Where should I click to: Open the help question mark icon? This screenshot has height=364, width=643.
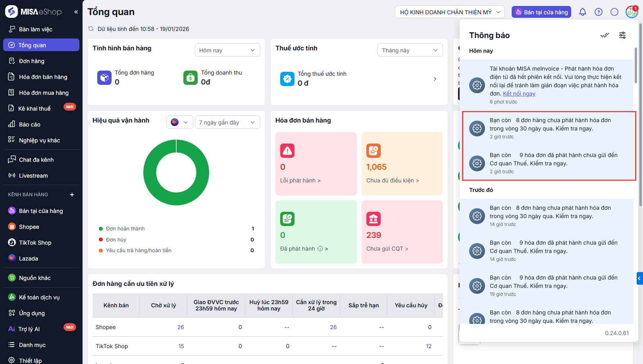pos(598,12)
